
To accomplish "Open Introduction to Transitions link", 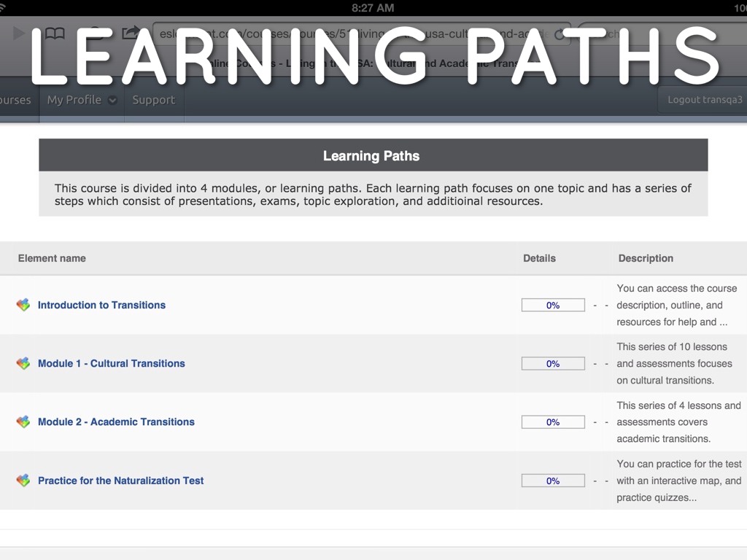I will click(101, 305).
